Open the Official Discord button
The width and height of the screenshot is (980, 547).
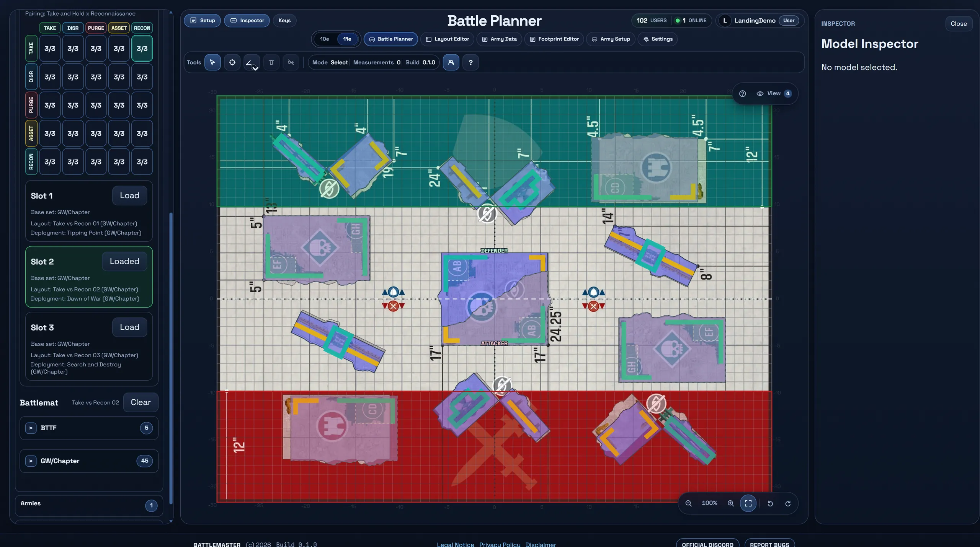click(707, 544)
